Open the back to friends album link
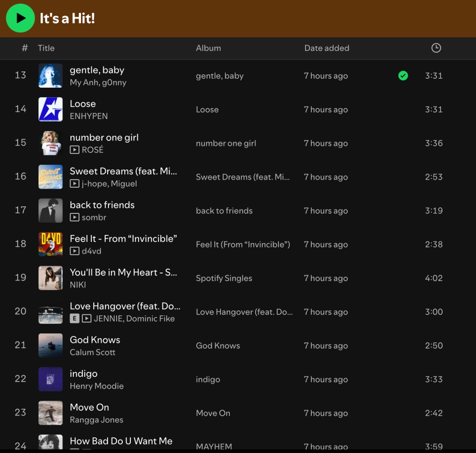476x453 pixels. [224, 211]
